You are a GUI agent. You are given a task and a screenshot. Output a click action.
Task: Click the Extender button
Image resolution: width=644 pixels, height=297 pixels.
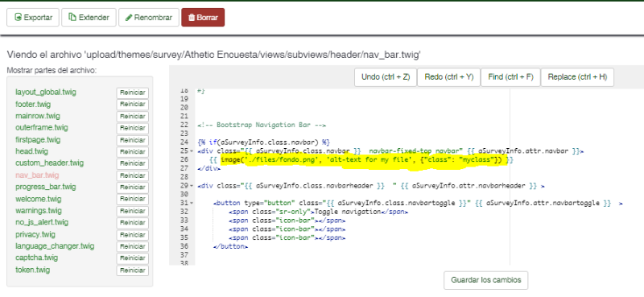click(89, 18)
